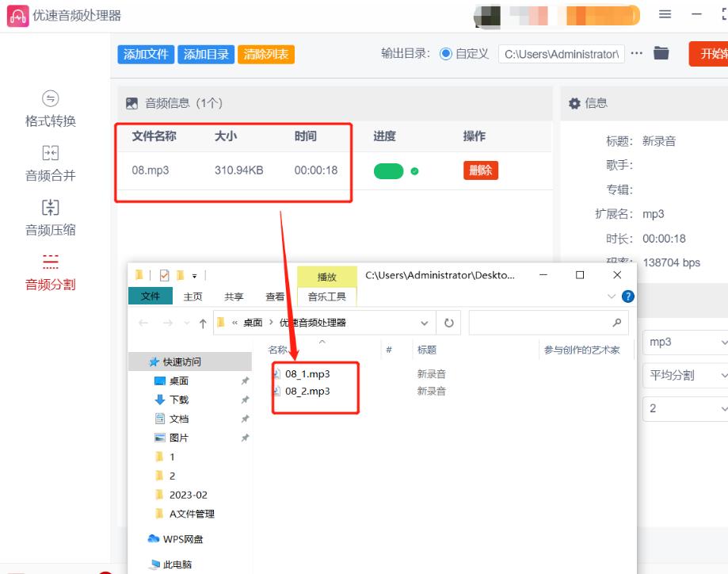Viewport: 728px width, 574px height.
Task: Open the 播放 music tools tab
Action: pyautogui.click(x=327, y=278)
